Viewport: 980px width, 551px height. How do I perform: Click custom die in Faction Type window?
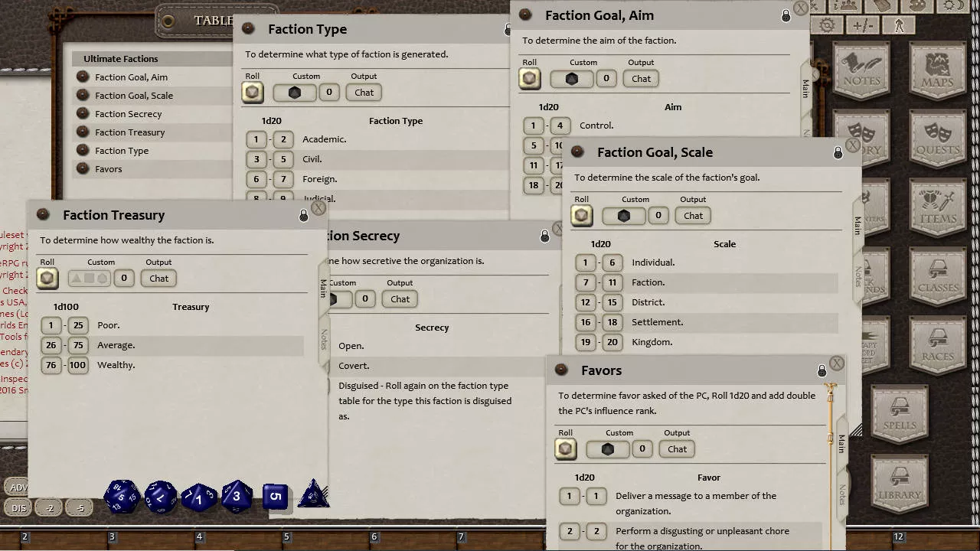pyautogui.click(x=295, y=93)
